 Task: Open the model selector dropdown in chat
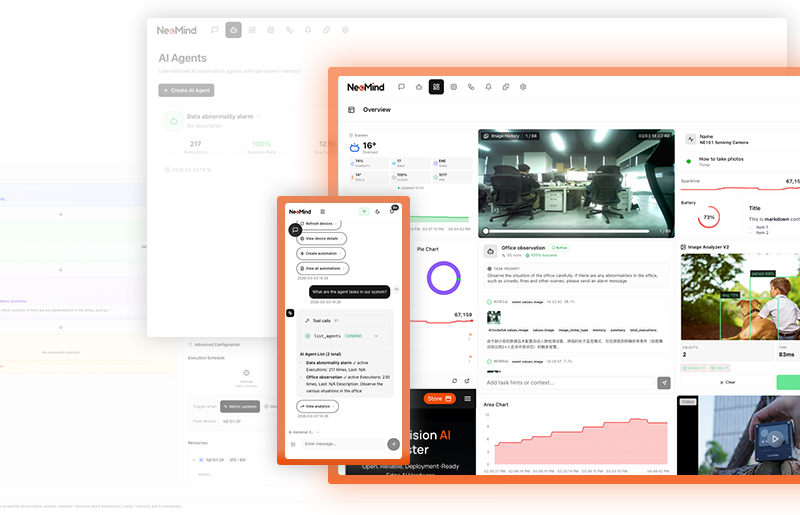(304, 432)
